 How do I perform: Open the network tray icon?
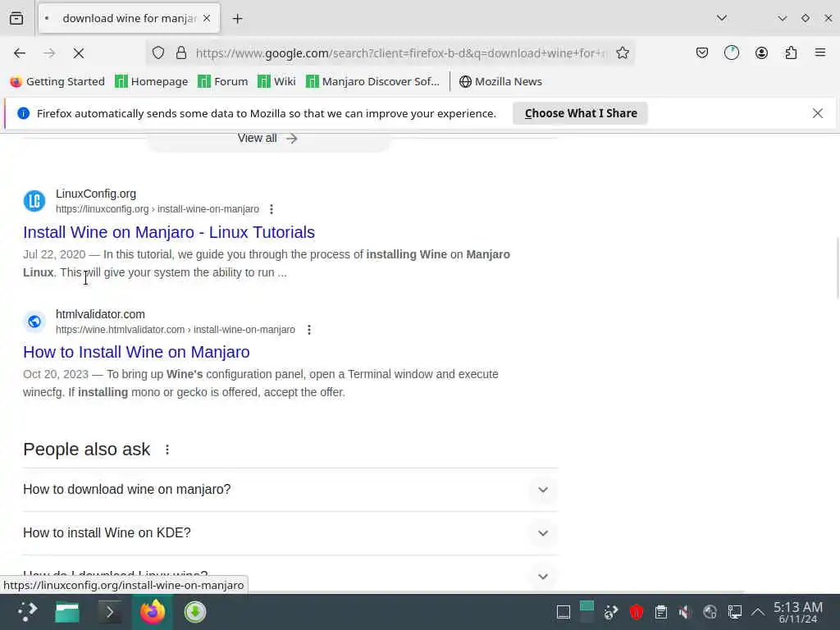point(710,612)
